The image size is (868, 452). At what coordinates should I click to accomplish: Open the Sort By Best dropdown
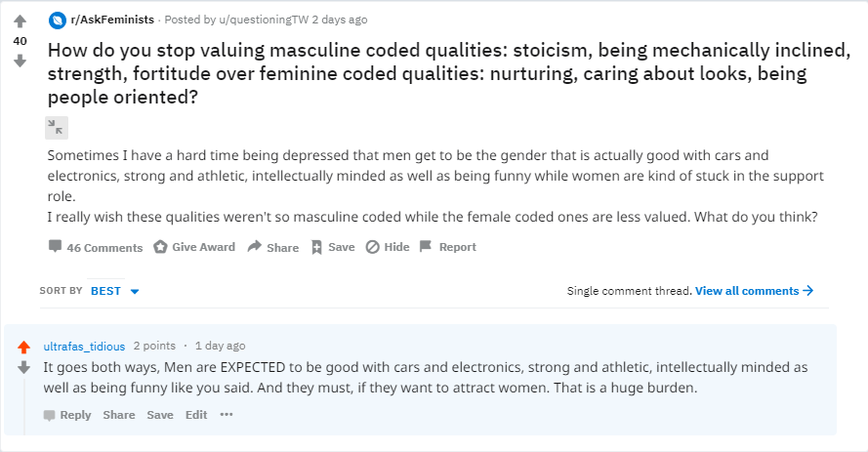(x=114, y=291)
